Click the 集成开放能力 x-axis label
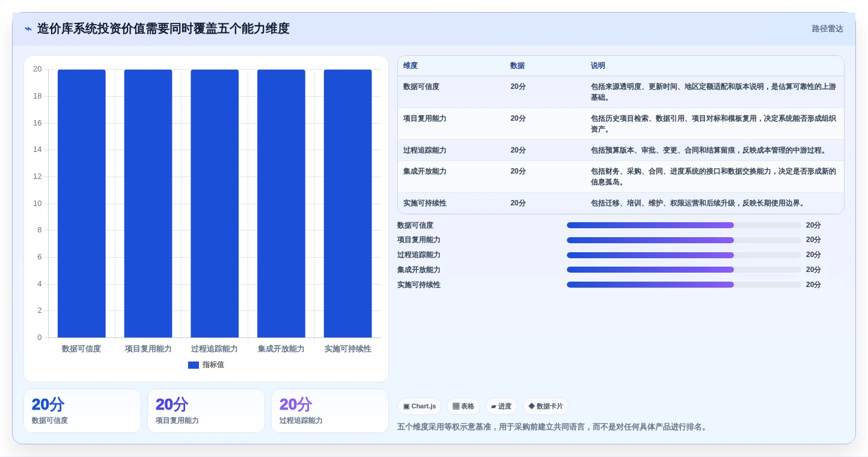 click(281, 349)
